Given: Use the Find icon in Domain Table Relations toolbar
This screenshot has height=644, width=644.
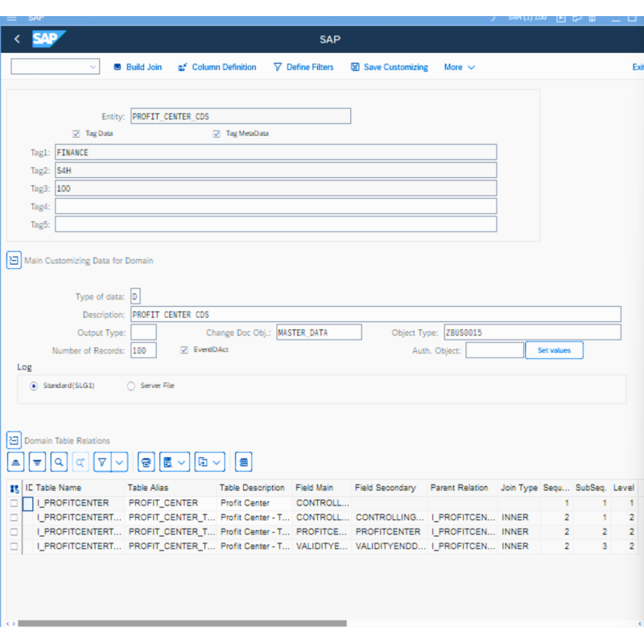Looking at the screenshot, I should [56, 462].
